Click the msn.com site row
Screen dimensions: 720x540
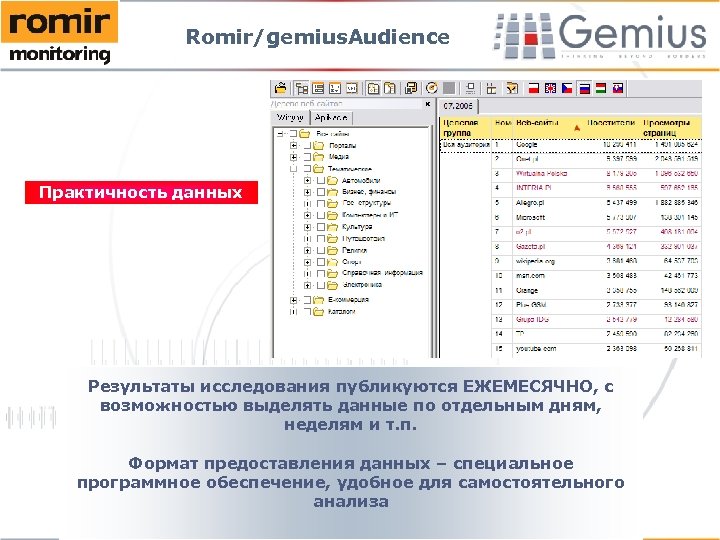pyautogui.click(x=596, y=276)
